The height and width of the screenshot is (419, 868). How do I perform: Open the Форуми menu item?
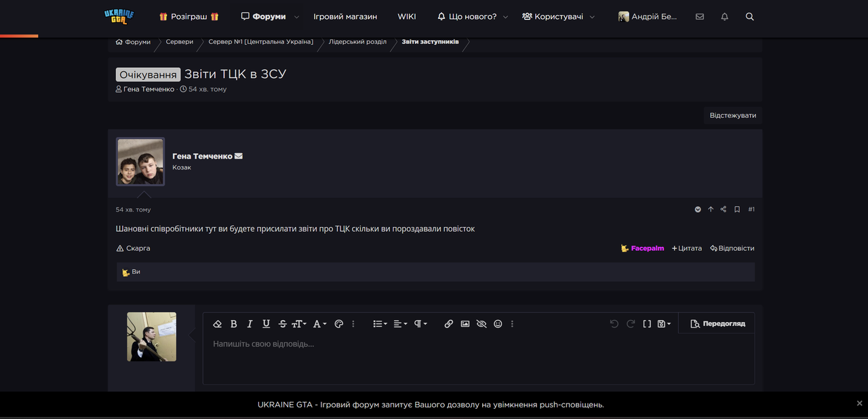263,16
